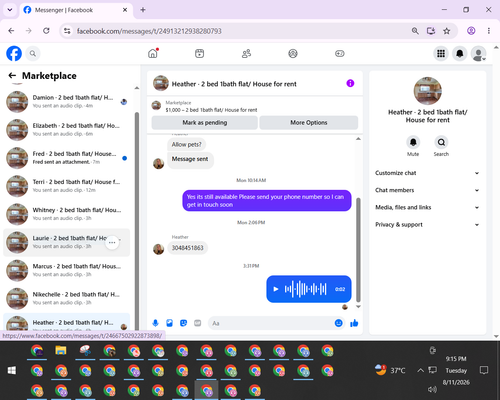Click the chat messages scrollbar
This screenshot has height=400, width=500.
358,250
